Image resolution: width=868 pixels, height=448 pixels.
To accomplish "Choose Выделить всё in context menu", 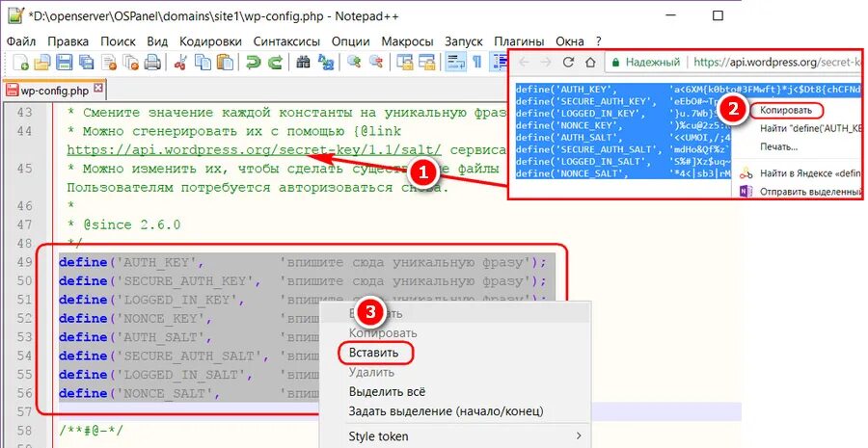I will pyautogui.click(x=387, y=391).
